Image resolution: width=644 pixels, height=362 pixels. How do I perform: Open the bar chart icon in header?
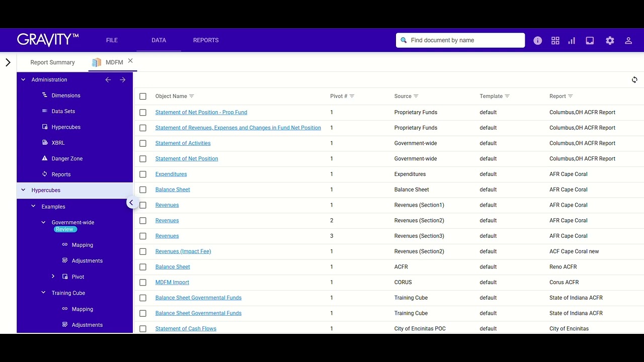[572, 41]
